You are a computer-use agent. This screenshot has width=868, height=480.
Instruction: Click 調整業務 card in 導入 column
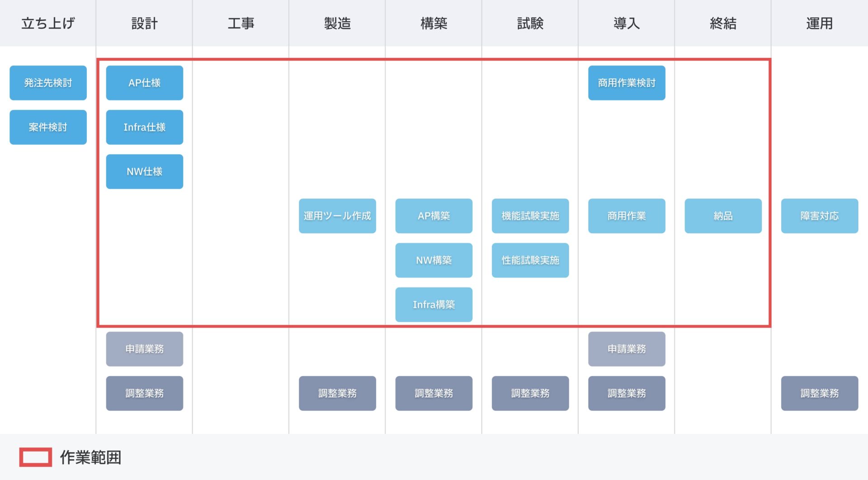627,393
